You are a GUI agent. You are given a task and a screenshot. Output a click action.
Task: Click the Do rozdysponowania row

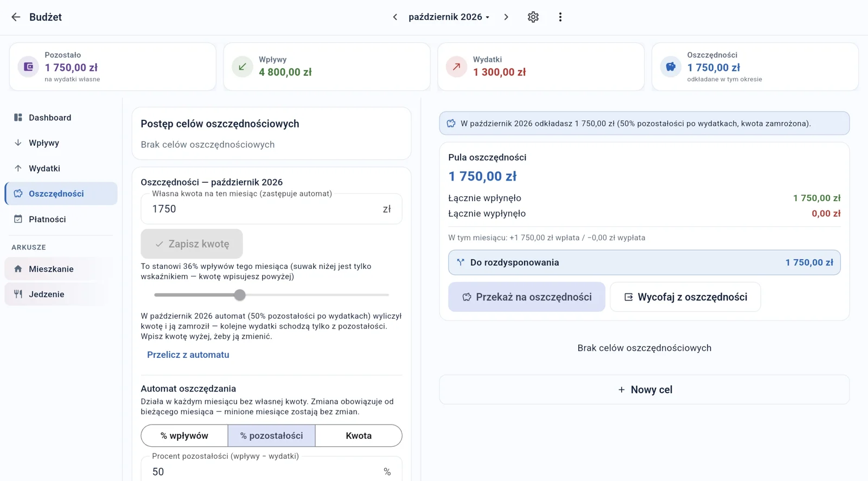point(644,262)
